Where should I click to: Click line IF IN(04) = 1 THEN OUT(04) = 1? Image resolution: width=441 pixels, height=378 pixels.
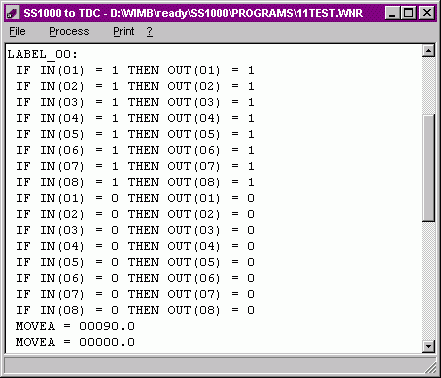(x=135, y=118)
